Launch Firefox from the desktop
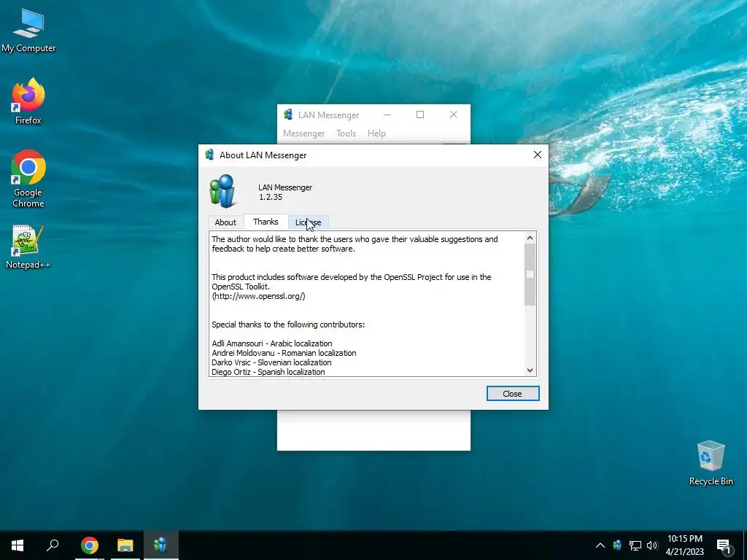The height and width of the screenshot is (560, 747). (28, 101)
